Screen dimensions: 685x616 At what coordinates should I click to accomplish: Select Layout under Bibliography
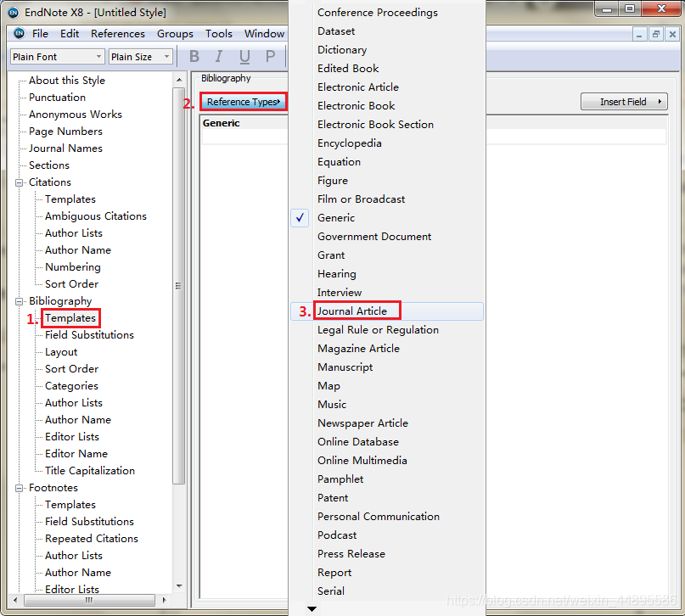click(61, 352)
